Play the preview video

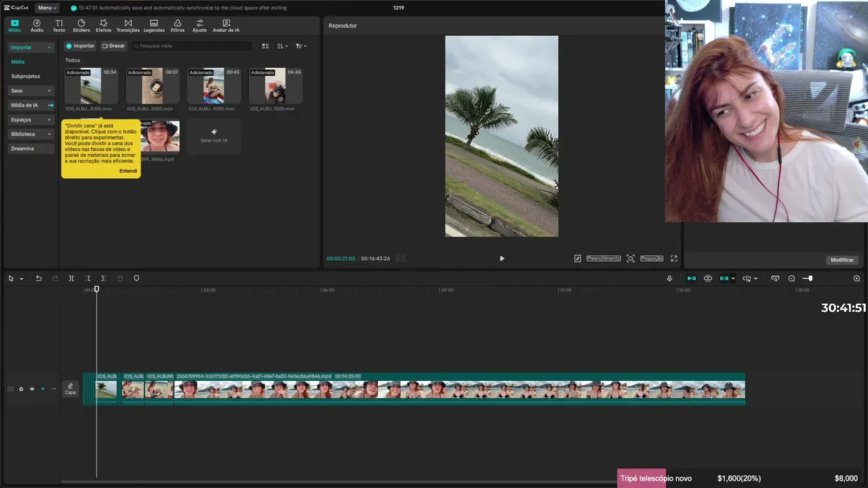point(502,258)
